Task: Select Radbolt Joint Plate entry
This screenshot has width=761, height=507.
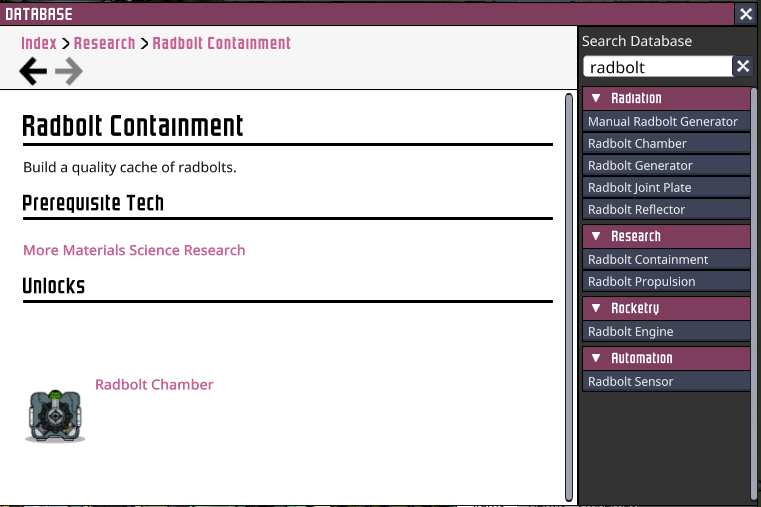Action: click(x=666, y=187)
